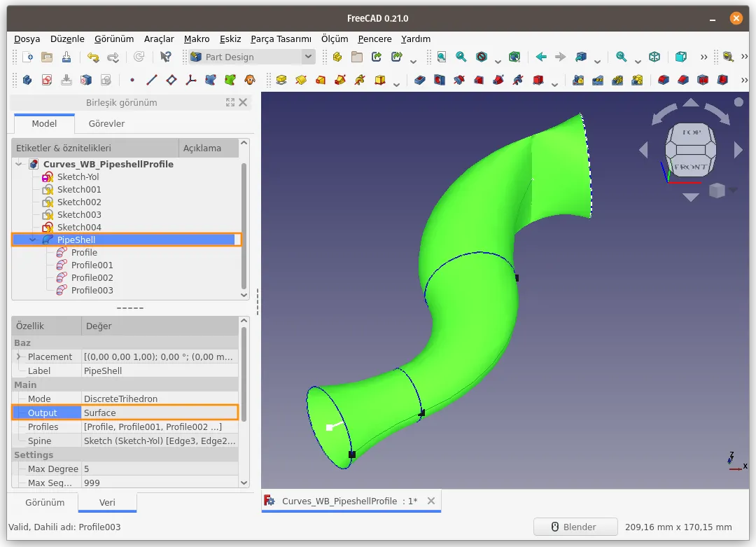The height and width of the screenshot is (547, 756).
Task: Create a local coordinate system
Action: pos(191,80)
